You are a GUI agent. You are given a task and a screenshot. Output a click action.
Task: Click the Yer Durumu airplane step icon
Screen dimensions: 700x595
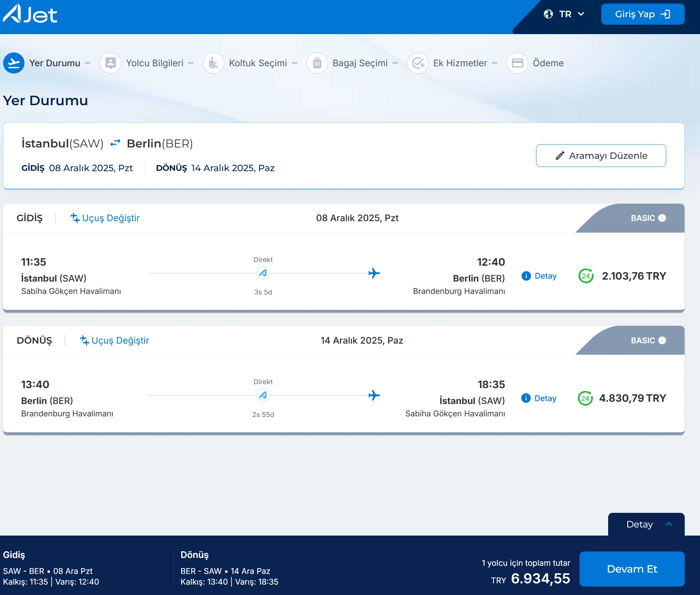(x=14, y=63)
